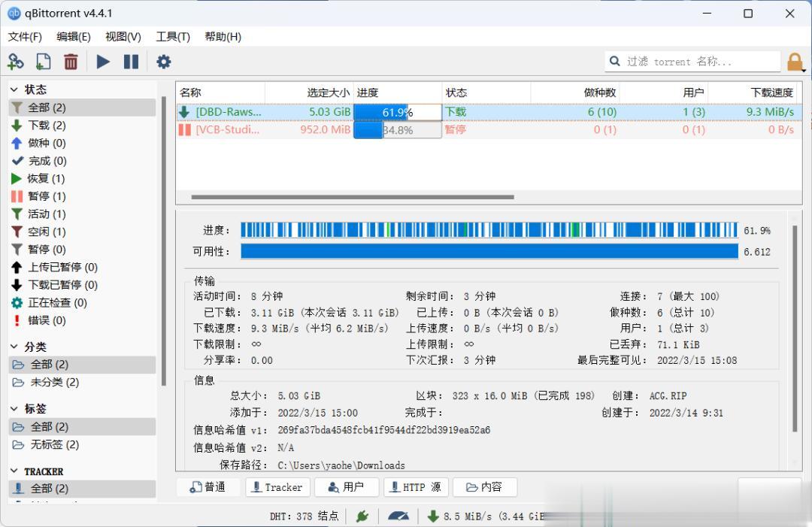Select the [DBD-Raws... torrent row
Screen dimensions: 812x527
(x=489, y=112)
